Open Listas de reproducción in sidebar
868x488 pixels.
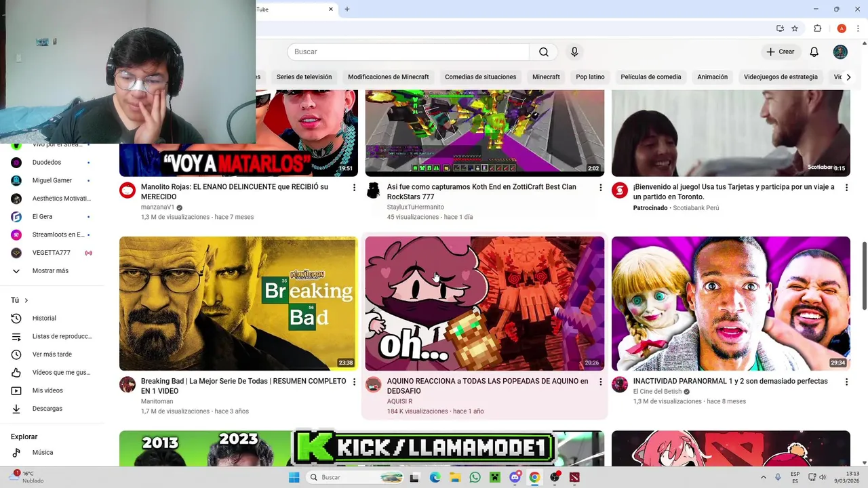tap(51, 336)
